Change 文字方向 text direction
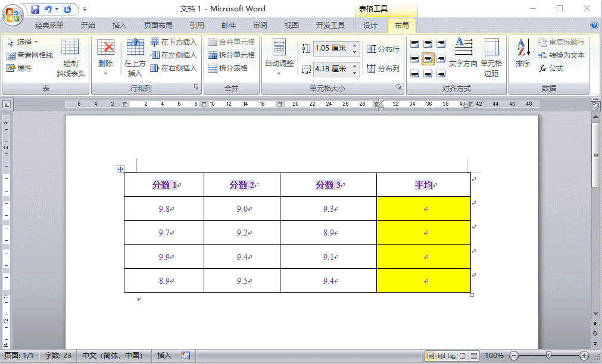This screenshot has width=602, height=364. (463, 52)
